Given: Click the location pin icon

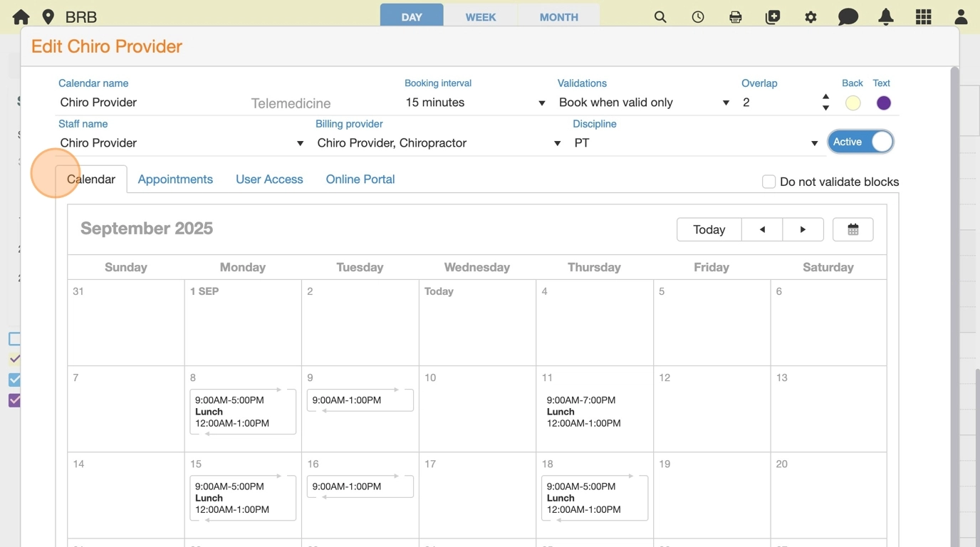Looking at the screenshot, I should click(x=48, y=17).
